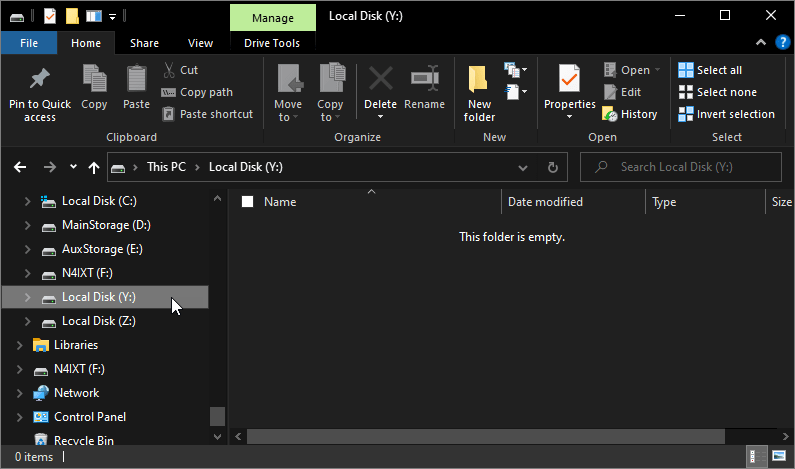Refresh the Local Disk (Y:) view
The image size is (795, 469).
tap(552, 167)
